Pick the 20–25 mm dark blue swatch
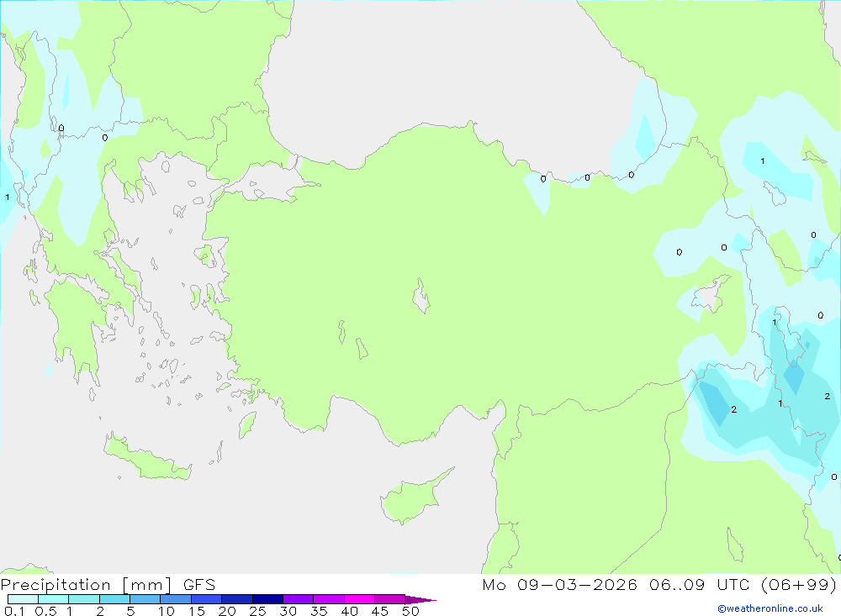Viewport: 841px width, 616px height. click(x=237, y=599)
